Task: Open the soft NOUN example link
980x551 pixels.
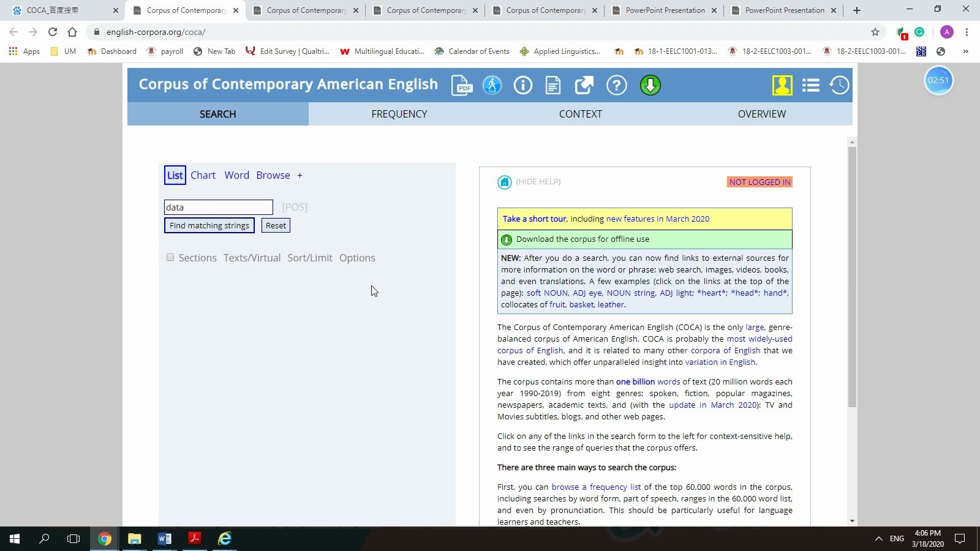Action: [548, 293]
